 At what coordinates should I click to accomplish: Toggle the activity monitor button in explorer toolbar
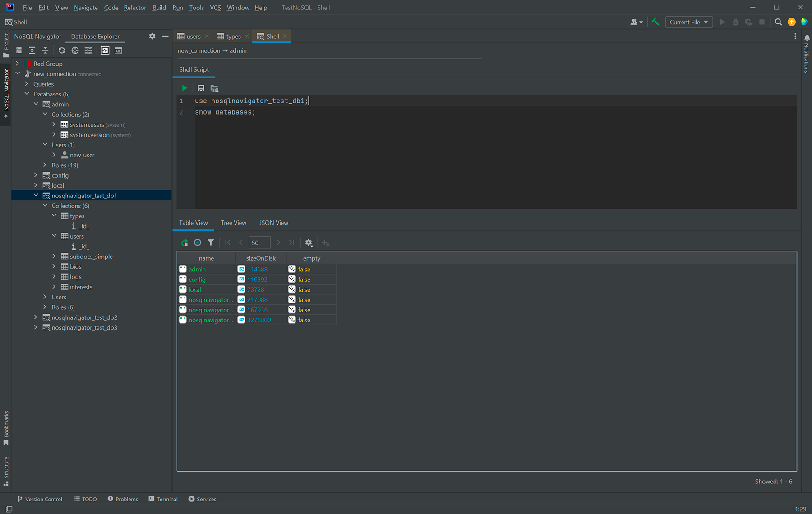(105, 50)
